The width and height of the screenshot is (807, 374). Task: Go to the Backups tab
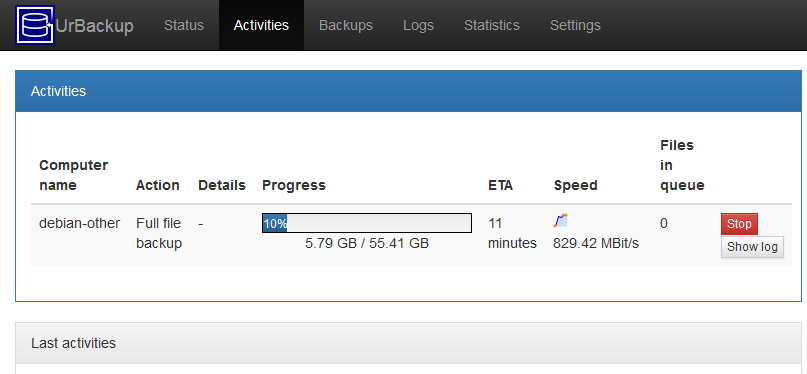[346, 25]
